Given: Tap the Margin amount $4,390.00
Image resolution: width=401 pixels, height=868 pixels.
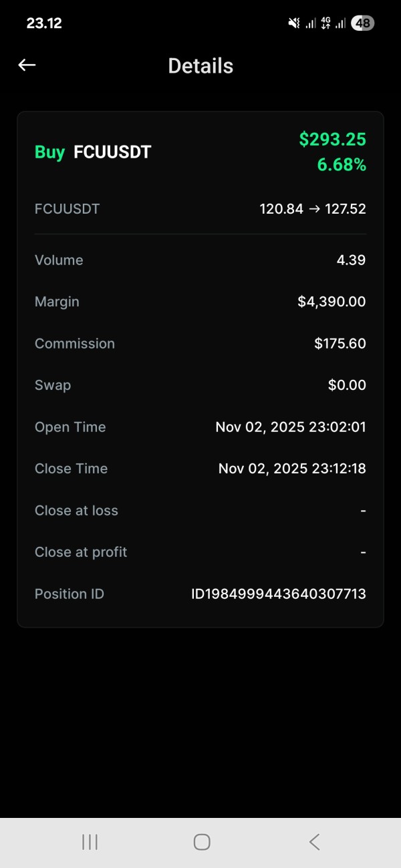Looking at the screenshot, I should point(331,302).
